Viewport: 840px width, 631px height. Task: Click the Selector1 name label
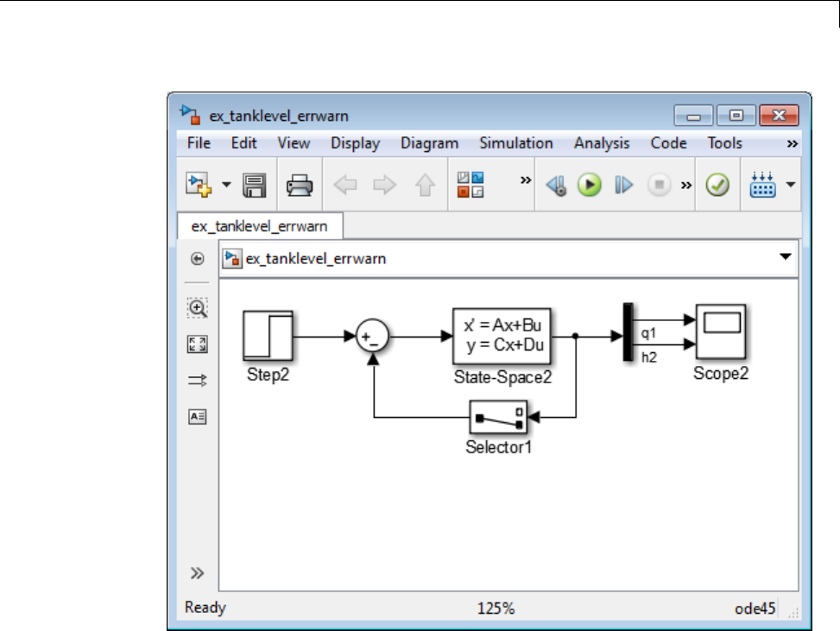[x=499, y=447]
